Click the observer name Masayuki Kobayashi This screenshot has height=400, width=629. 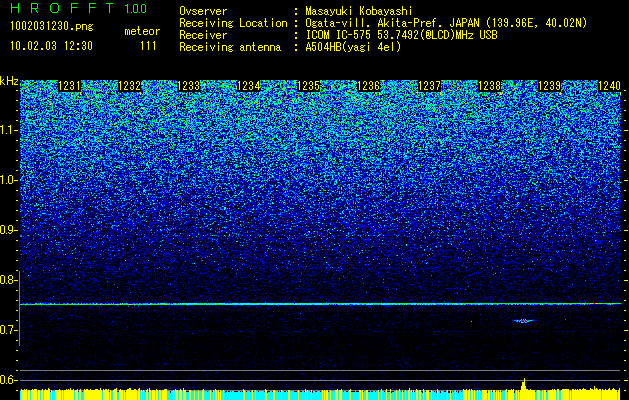pyautogui.click(x=359, y=11)
